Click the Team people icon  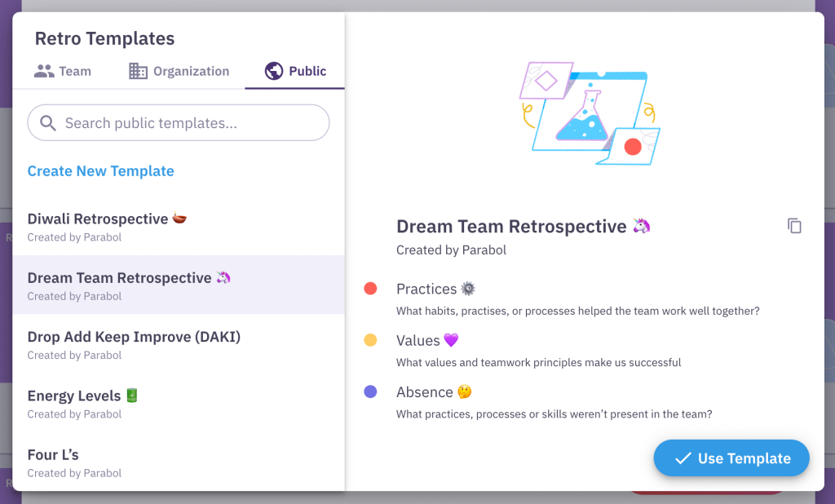click(x=44, y=71)
